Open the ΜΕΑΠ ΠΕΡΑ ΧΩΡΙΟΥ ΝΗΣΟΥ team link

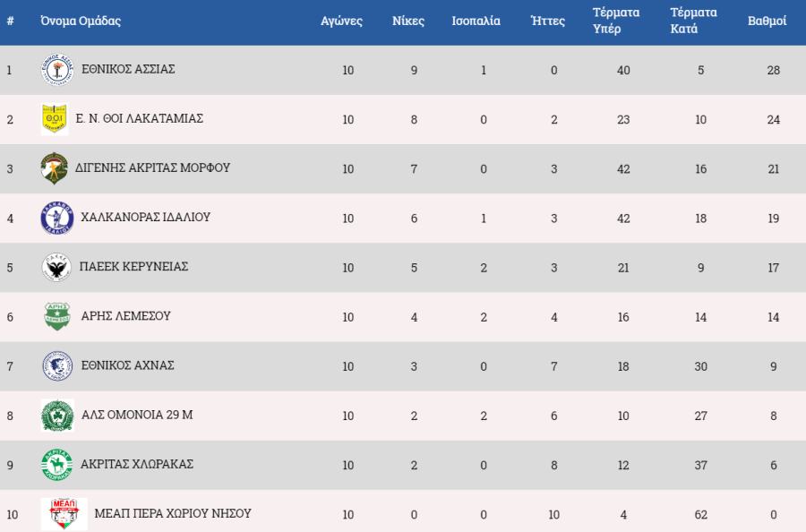pyautogui.click(x=173, y=513)
